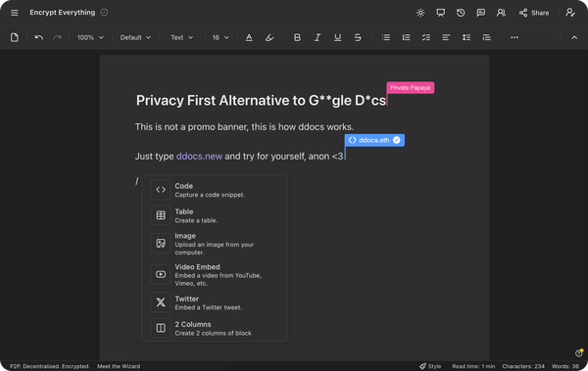This screenshot has height=371, width=588.
Task: Click the Image upload icon
Action: click(161, 243)
